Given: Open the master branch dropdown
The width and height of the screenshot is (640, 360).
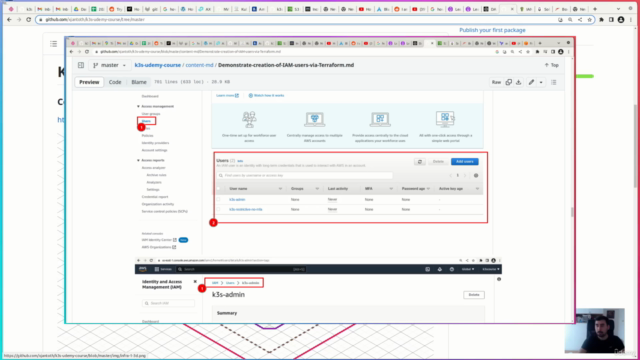Looking at the screenshot, I should [x=109, y=65].
